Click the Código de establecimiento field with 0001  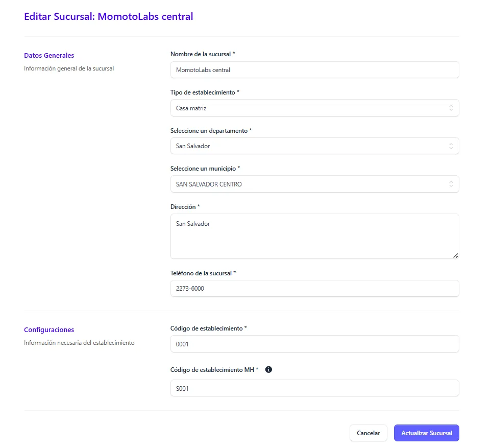(x=314, y=344)
